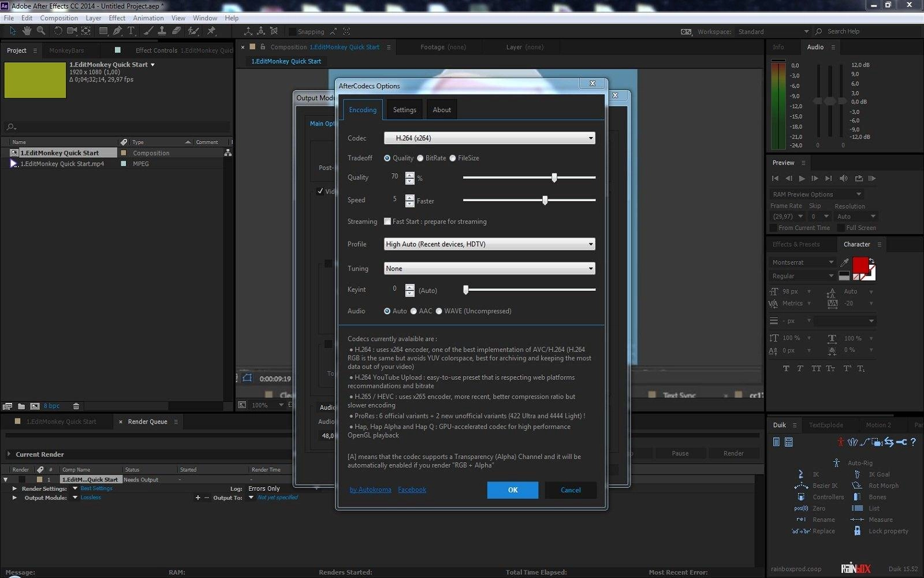
Task: Open the Facebook link
Action: (412, 490)
